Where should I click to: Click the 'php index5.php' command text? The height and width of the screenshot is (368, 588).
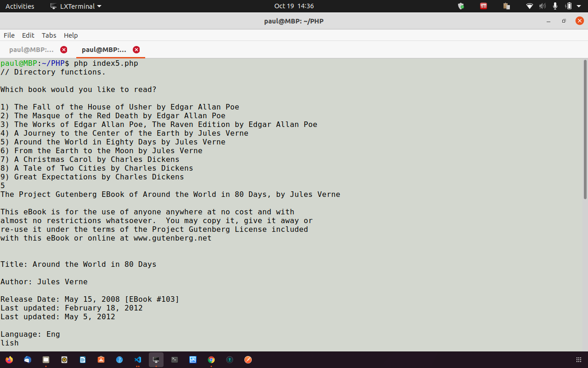tap(106, 63)
